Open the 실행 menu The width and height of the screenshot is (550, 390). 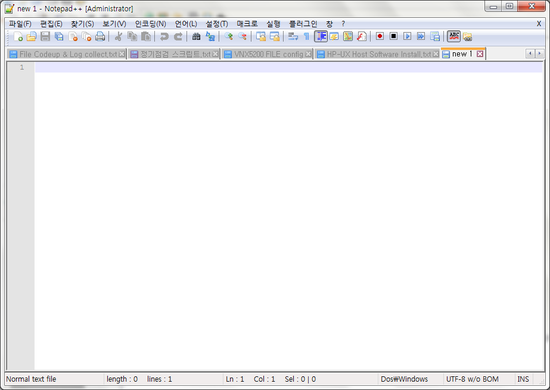point(273,24)
